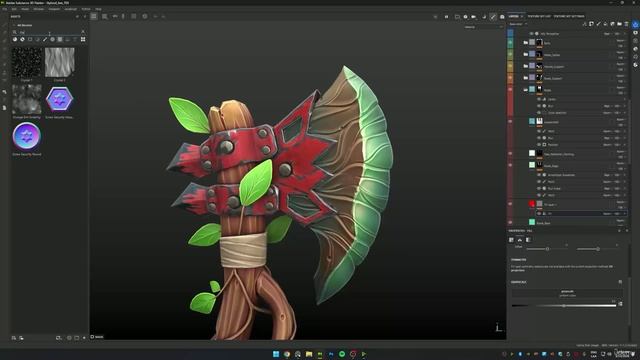
Task: Select the hexagon Ocean Security asset thumbnail
Action: coord(60,99)
